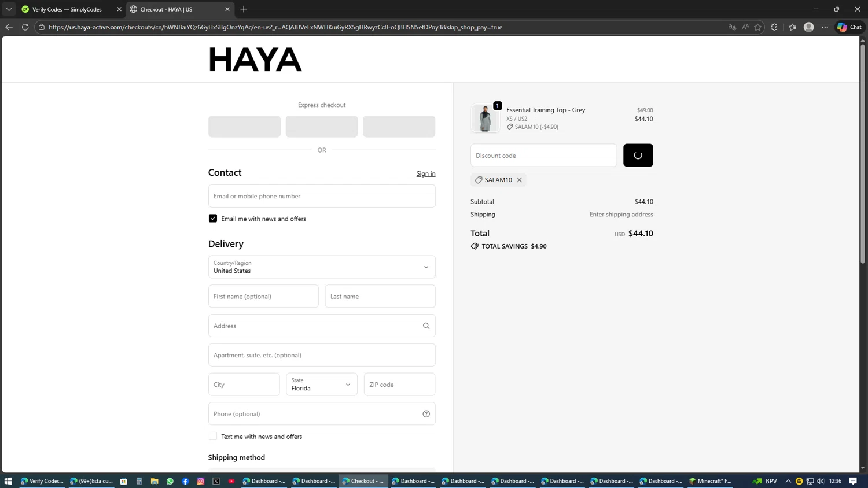Click the page vertical scrollbar

pos(863,153)
